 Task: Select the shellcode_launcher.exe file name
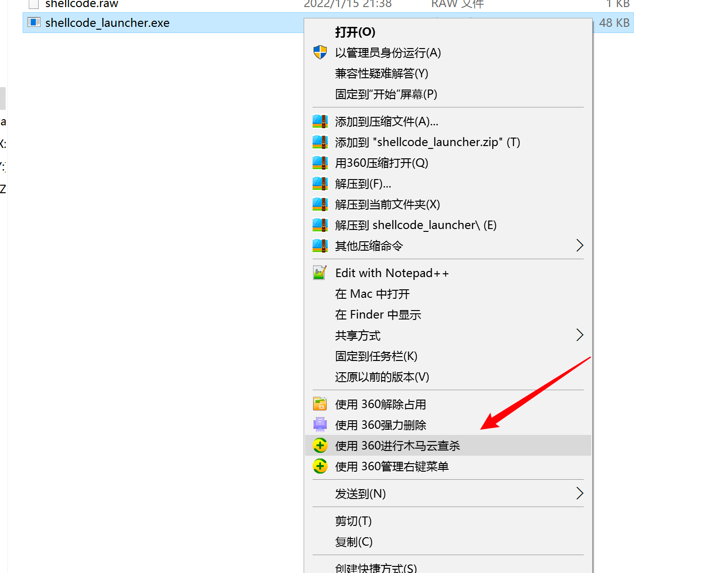[x=107, y=23]
